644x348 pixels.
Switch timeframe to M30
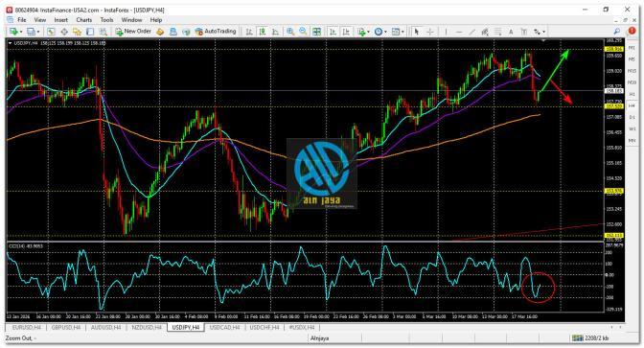coord(632,82)
